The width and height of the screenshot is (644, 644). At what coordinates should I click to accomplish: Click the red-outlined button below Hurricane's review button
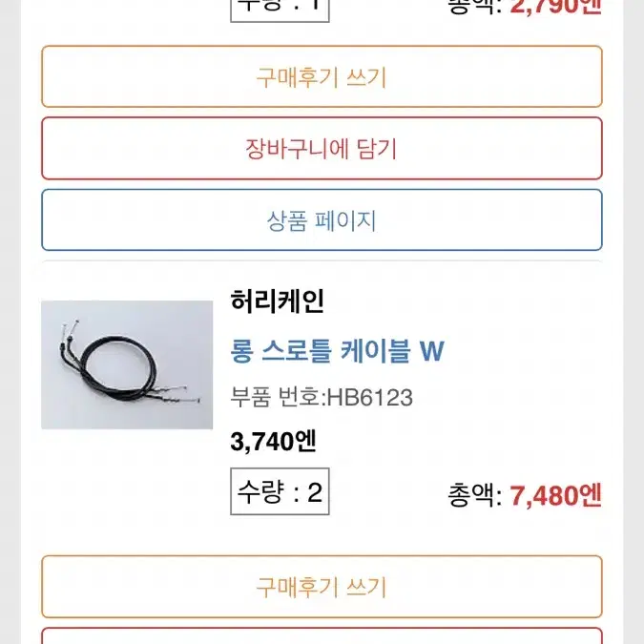click(x=322, y=635)
